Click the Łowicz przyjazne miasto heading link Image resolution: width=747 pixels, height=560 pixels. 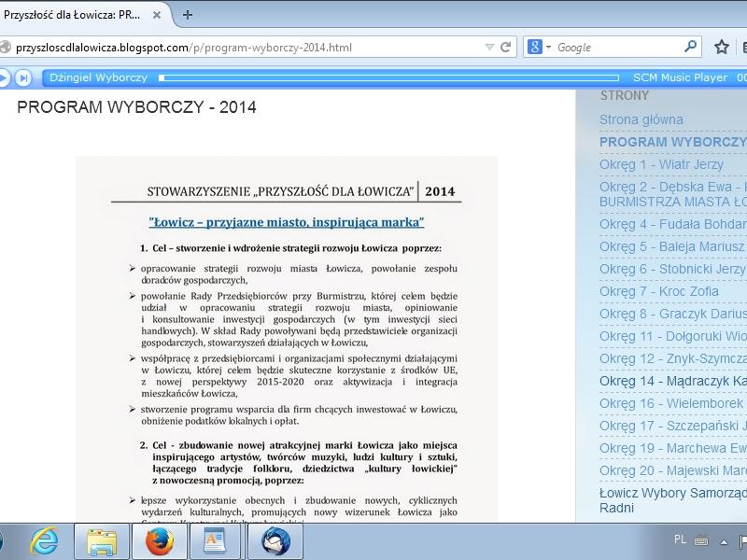tap(287, 222)
